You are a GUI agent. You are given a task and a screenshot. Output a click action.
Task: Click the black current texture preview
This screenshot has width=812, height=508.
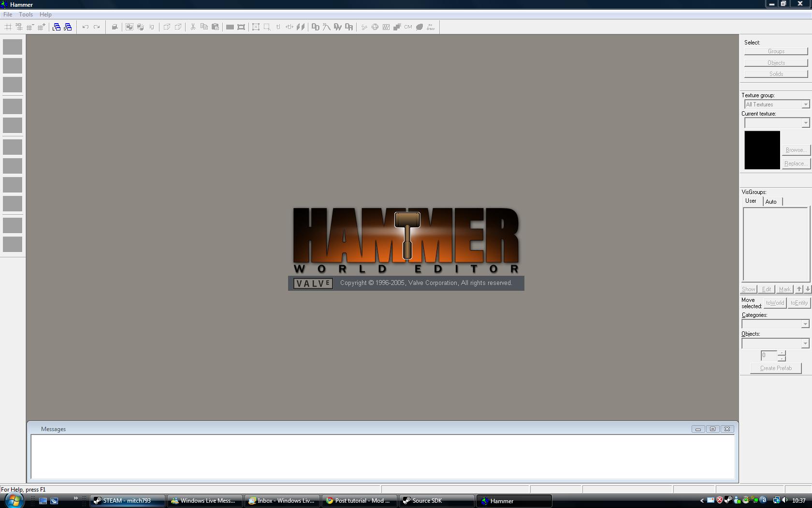(762, 150)
